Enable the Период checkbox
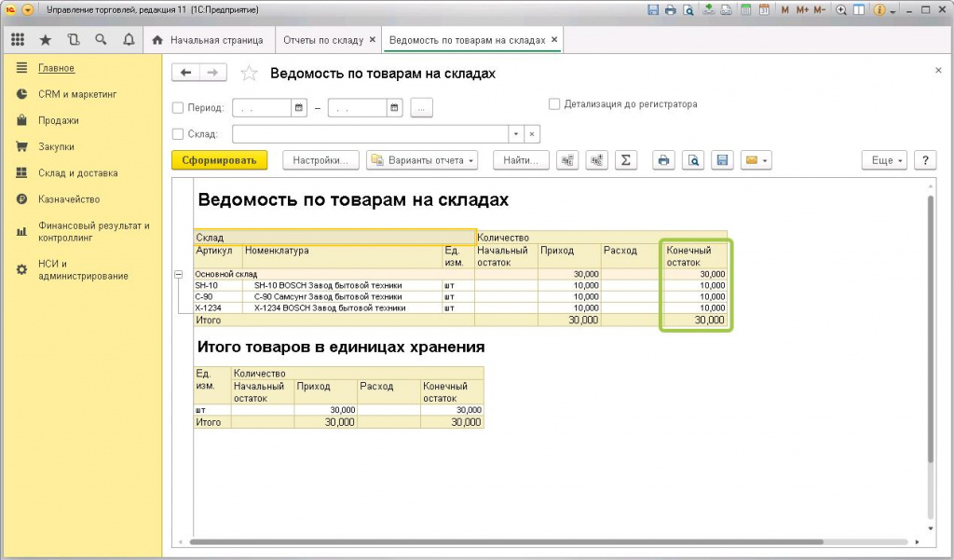Screen dimensions: 954x560 click(179, 108)
